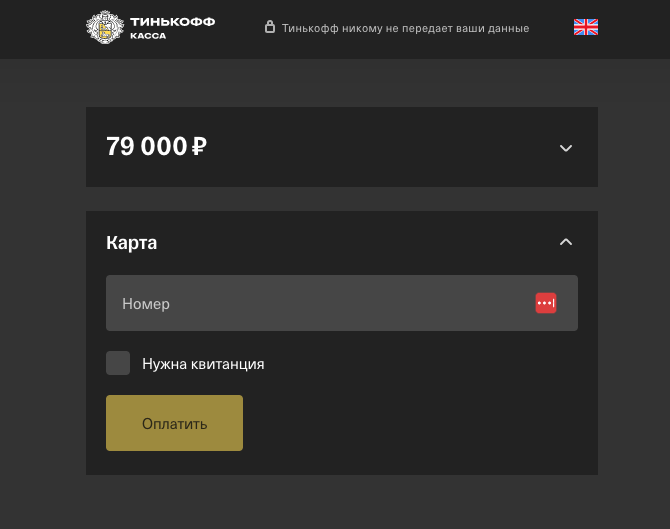Screen dimensions: 670x529
Task: Click the Тинькофф никому не передает ваши данные notice
Action: pos(406,28)
